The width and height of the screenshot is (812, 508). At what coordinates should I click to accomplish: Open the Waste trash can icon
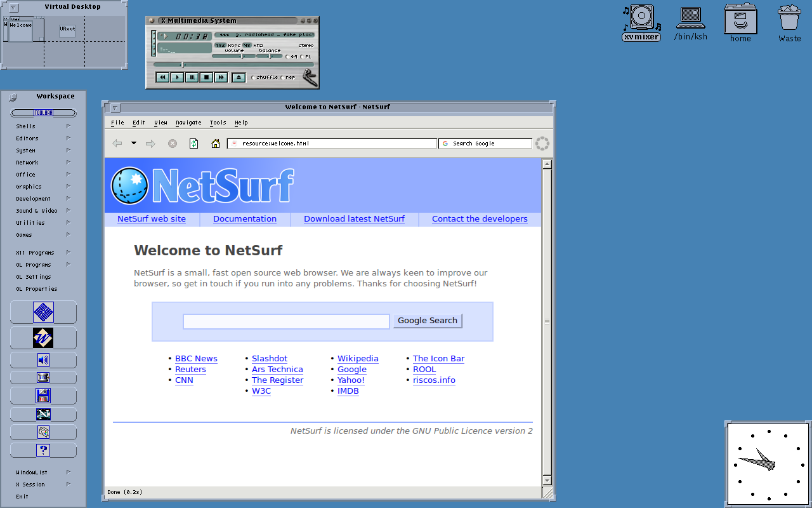pyautogui.click(x=790, y=23)
